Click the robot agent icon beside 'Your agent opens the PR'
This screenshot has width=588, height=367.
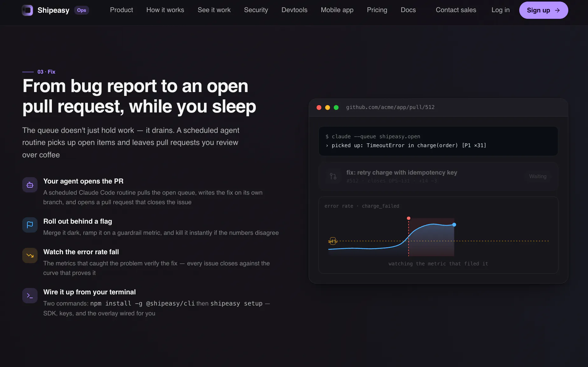coord(30,185)
